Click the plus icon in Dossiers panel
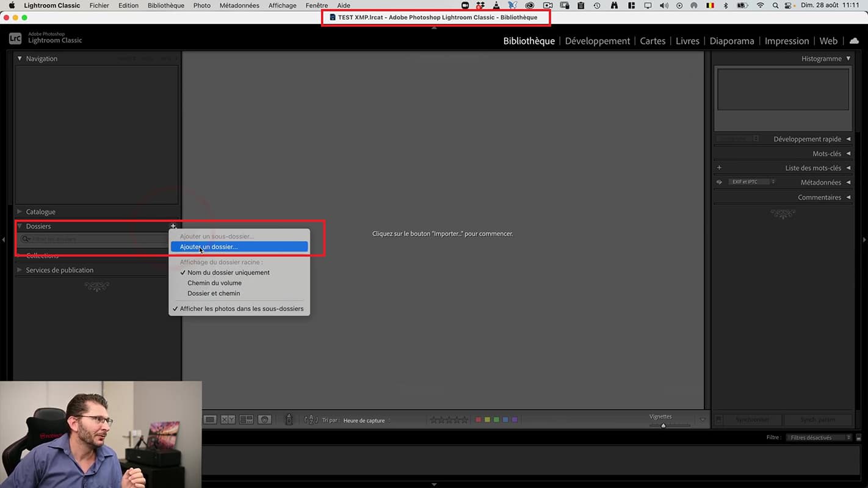This screenshot has width=868, height=488. 173,226
